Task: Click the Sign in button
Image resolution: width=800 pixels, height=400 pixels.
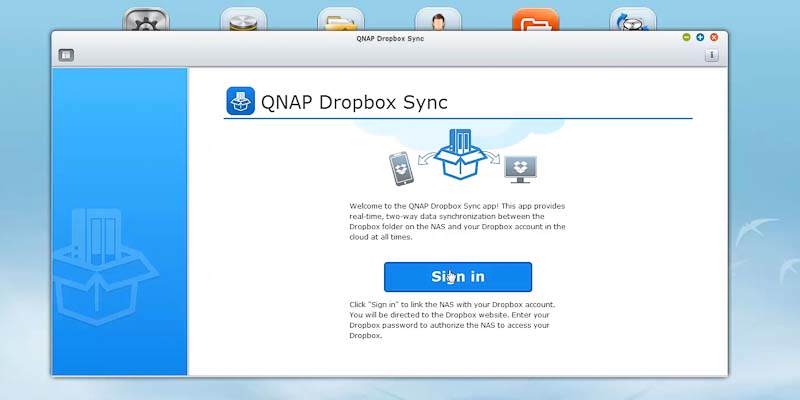Action: 458,277
